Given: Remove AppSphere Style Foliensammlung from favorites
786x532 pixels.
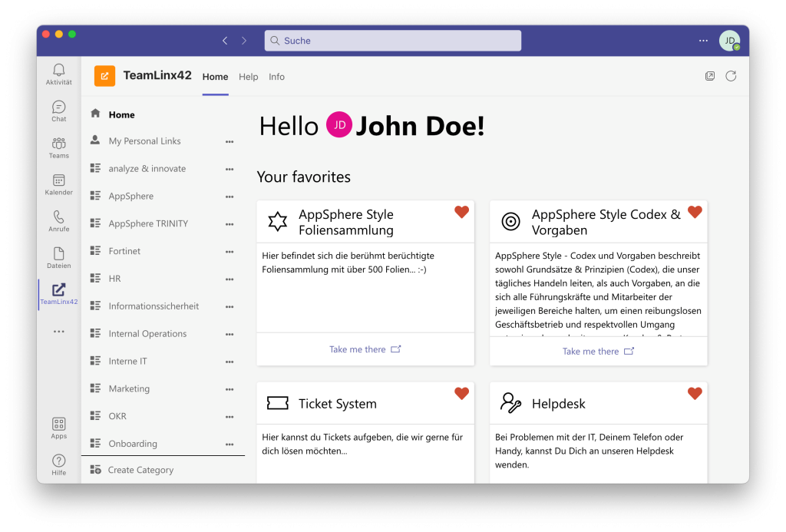Looking at the screenshot, I should click(461, 212).
